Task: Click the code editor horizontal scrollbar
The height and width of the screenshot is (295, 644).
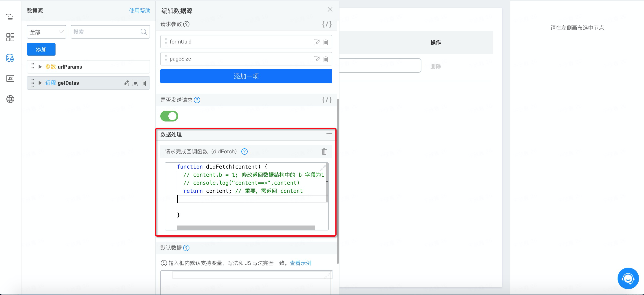Action: click(246, 228)
